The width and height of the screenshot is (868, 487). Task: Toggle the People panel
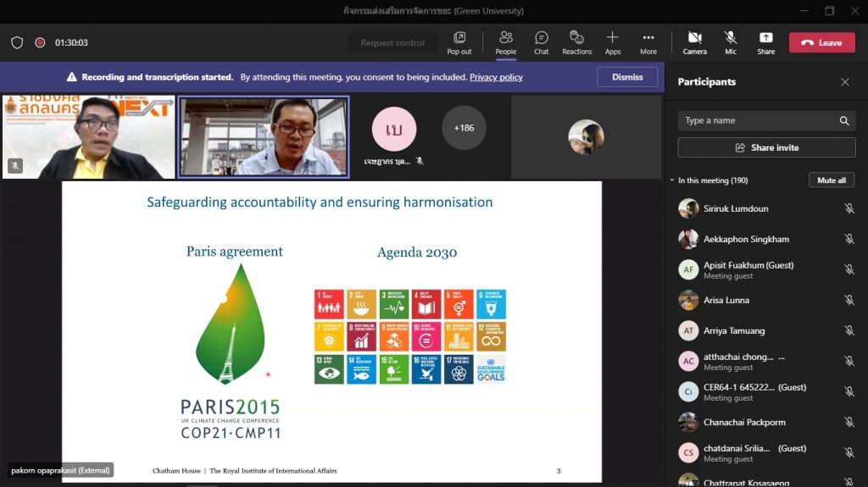click(505, 42)
